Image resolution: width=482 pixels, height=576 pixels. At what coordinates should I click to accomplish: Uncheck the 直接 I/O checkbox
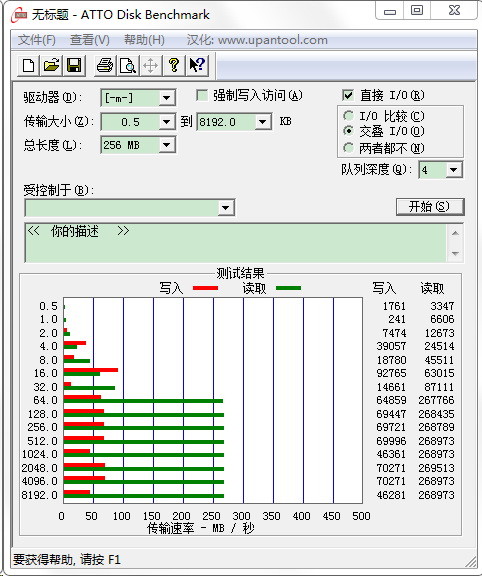tap(348, 96)
